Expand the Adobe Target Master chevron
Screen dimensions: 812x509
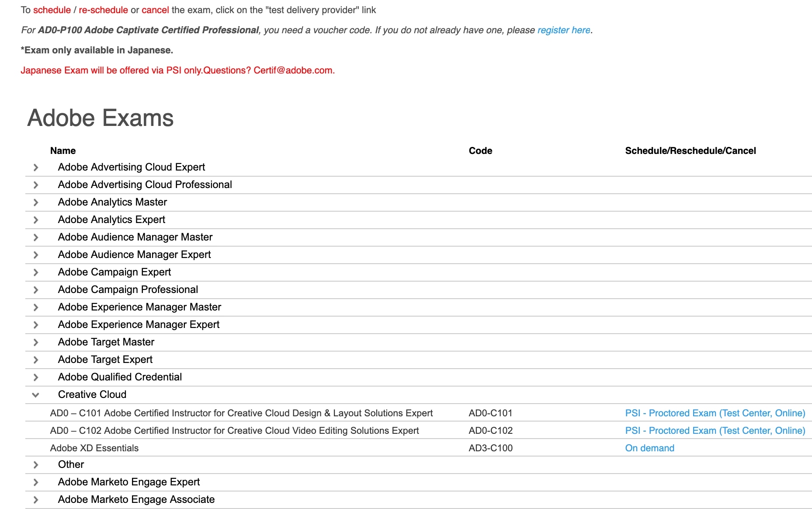[36, 342]
